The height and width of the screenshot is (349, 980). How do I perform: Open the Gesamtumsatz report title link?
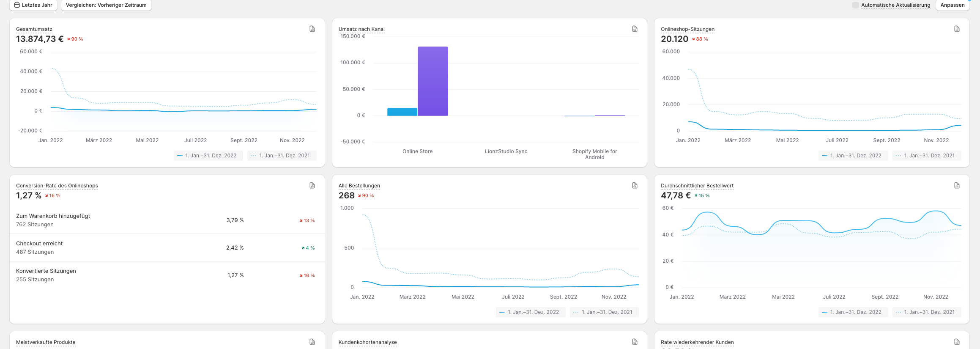click(34, 29)
